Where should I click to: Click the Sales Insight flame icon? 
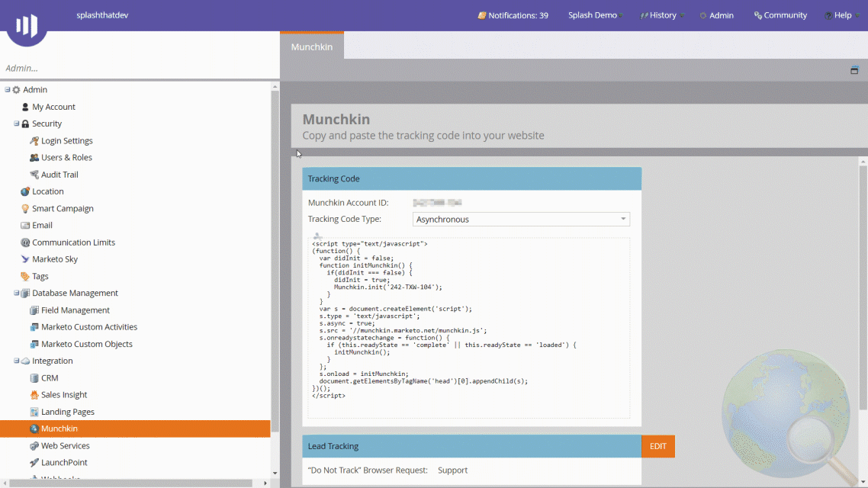point(34,395)
